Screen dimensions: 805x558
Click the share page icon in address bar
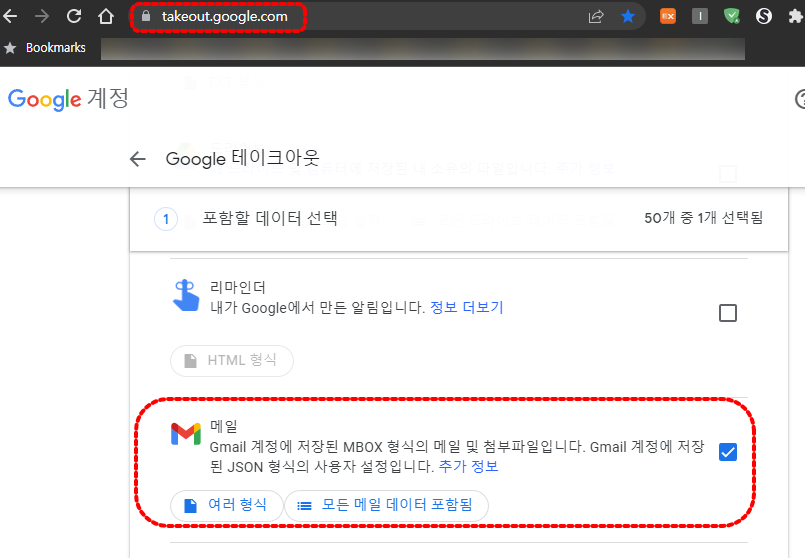[x=596, y=16]
